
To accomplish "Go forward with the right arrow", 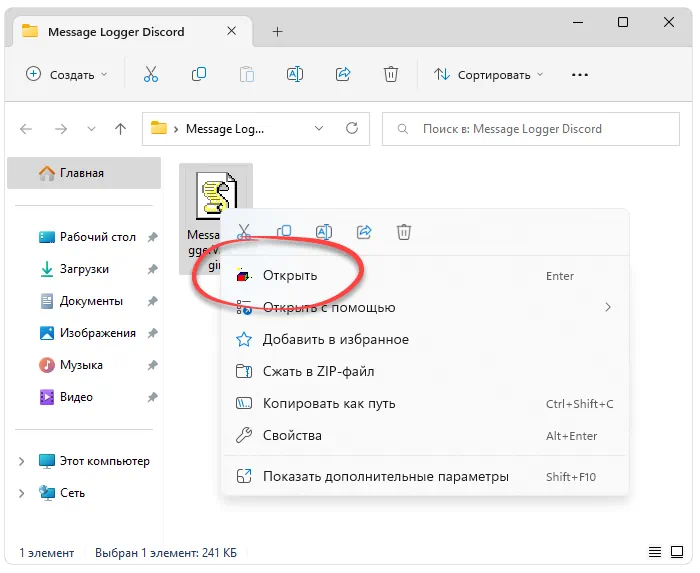I will pos(61,129).
